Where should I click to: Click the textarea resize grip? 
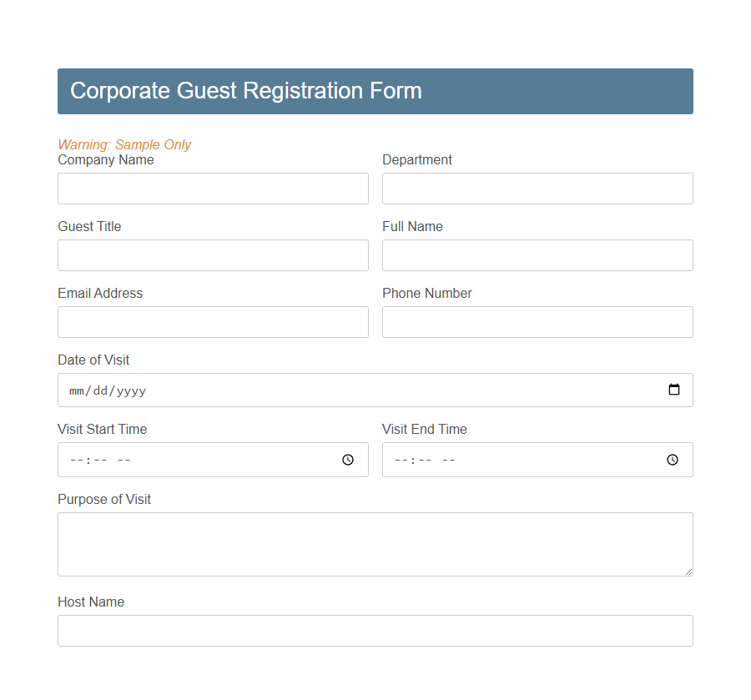point(689,572)
